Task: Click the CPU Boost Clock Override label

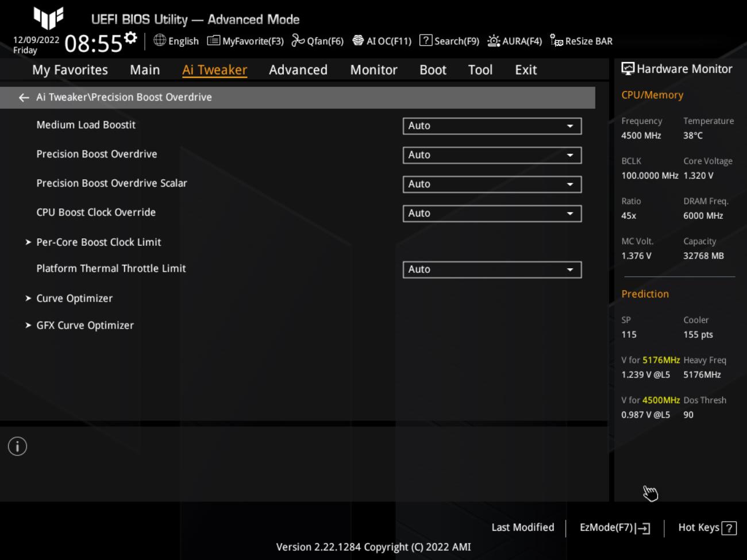Action: pos(96,213)
